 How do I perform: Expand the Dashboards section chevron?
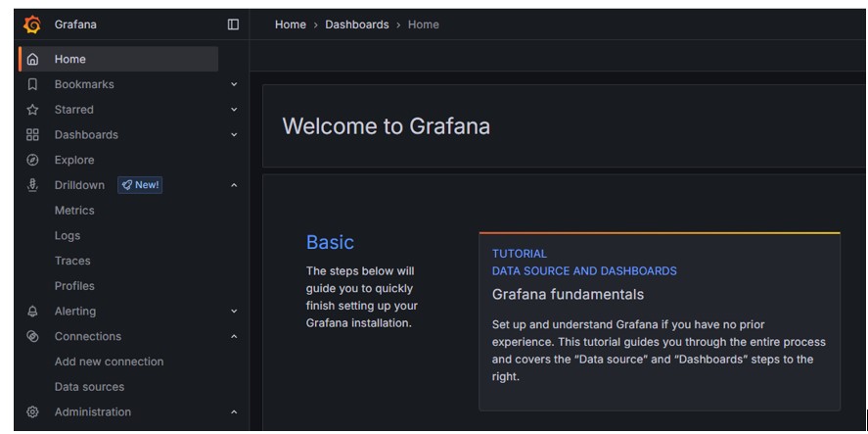(x=234, y=135)
